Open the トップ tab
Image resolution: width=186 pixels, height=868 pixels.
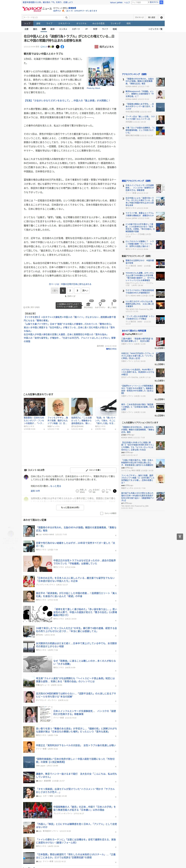27,24
